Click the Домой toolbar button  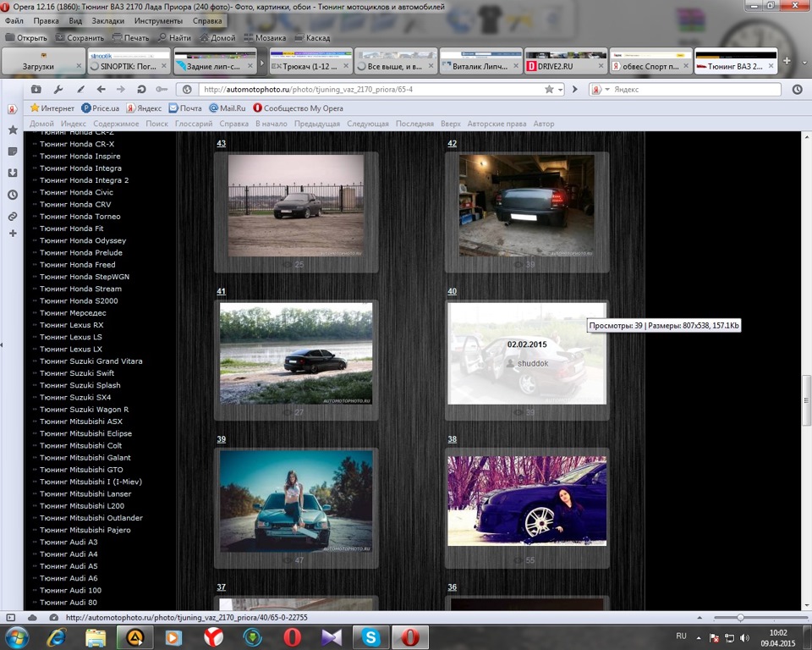[217, 37]
